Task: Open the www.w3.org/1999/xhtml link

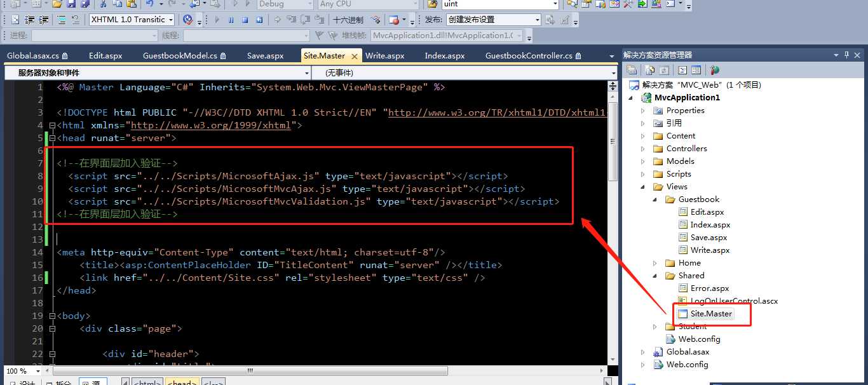Action: [211, 125]
